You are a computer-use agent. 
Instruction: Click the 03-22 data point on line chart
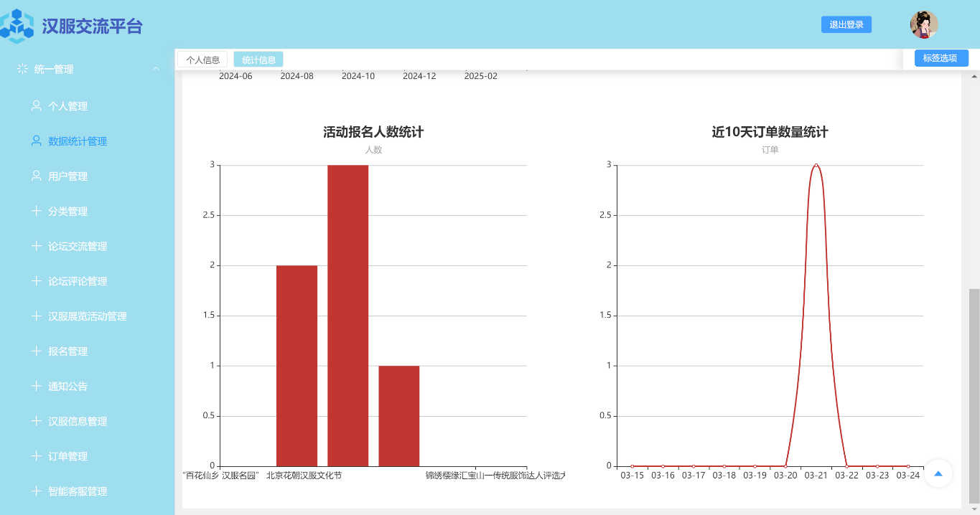pyautogui.click(x=847, y=466)
